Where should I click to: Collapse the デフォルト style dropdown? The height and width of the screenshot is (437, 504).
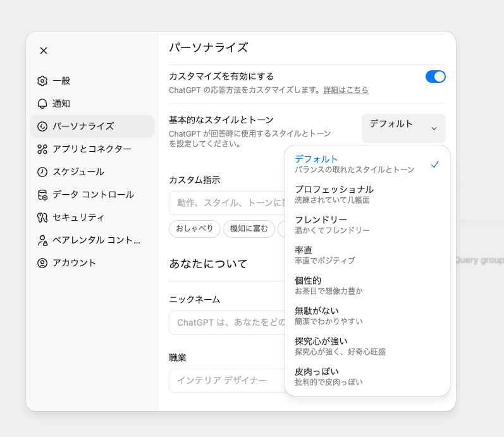[x=403, y=128]
